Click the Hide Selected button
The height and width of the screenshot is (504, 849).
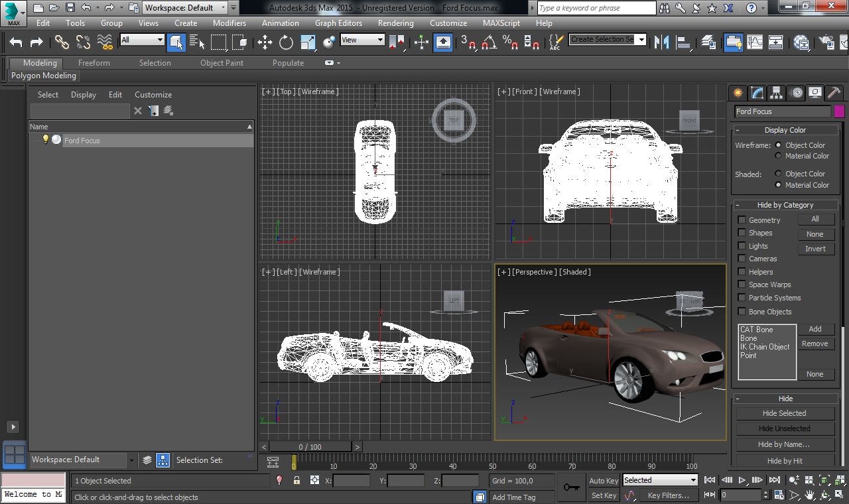tap(784, 413)
